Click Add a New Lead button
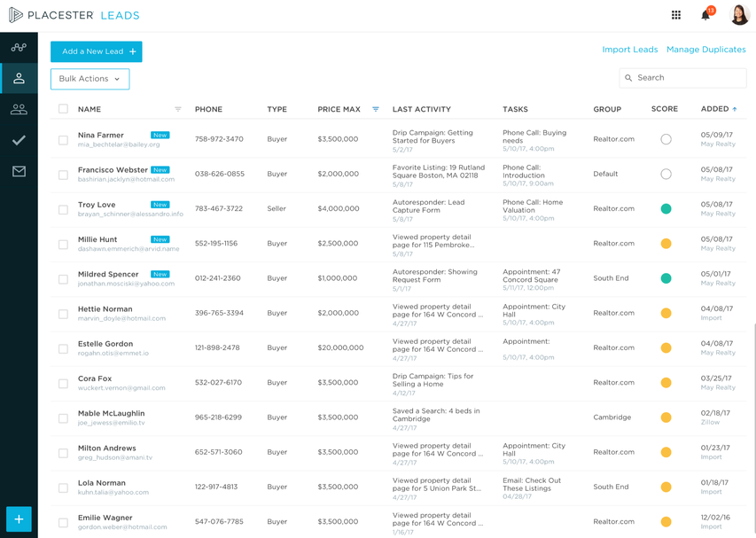Viewport: 756px width, 538px height. [96, 51]
